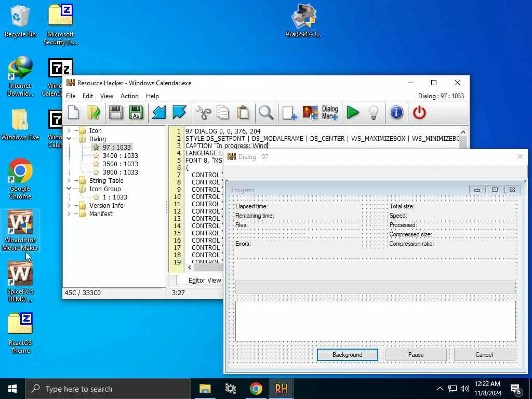Screen dimensions: 532x399
Task: Select Wizards for Movie Maker desktop icon
Action: (20, 231)
